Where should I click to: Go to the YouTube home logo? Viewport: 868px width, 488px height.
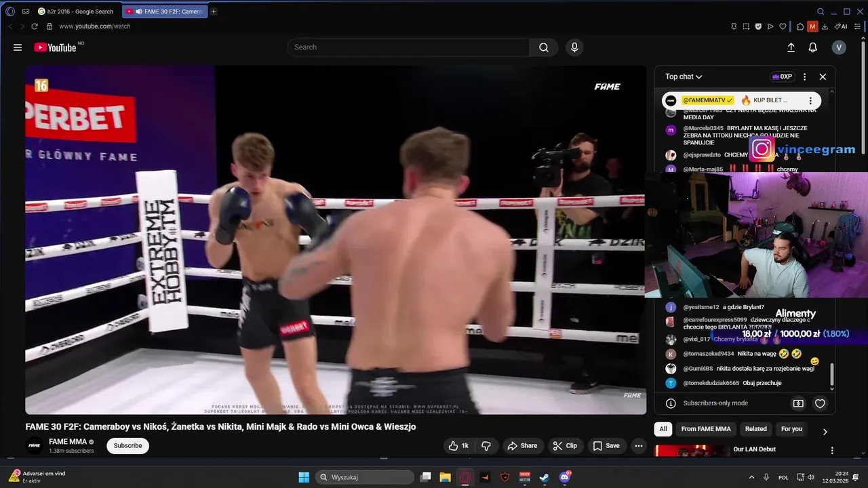coord(55,47)
